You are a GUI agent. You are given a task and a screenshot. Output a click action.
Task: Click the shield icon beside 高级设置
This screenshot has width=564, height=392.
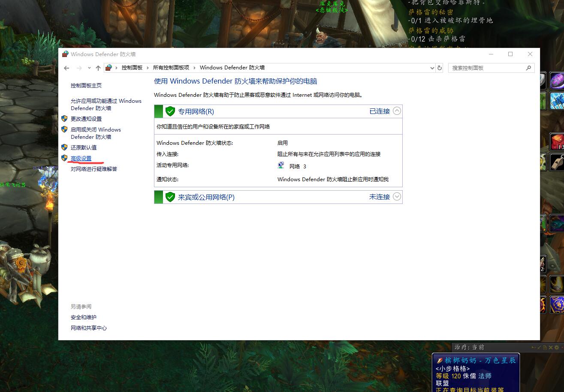(x=64, y=158)
